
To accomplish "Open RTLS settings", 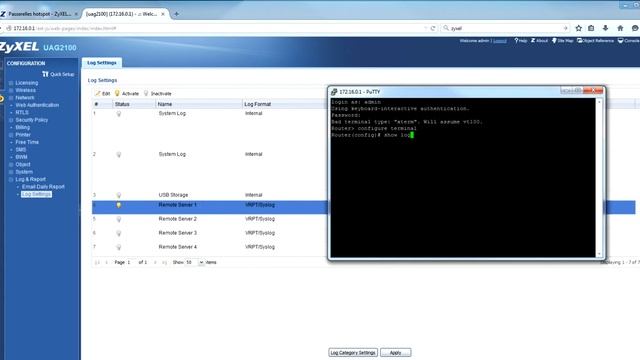I will tap(22, 112).
